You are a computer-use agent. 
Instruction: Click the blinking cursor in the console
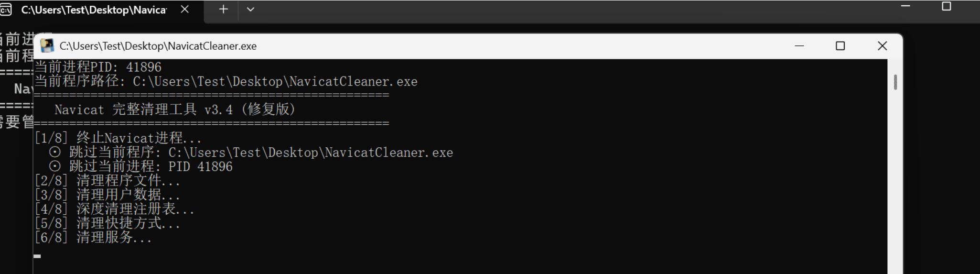[x=37, y=256]
